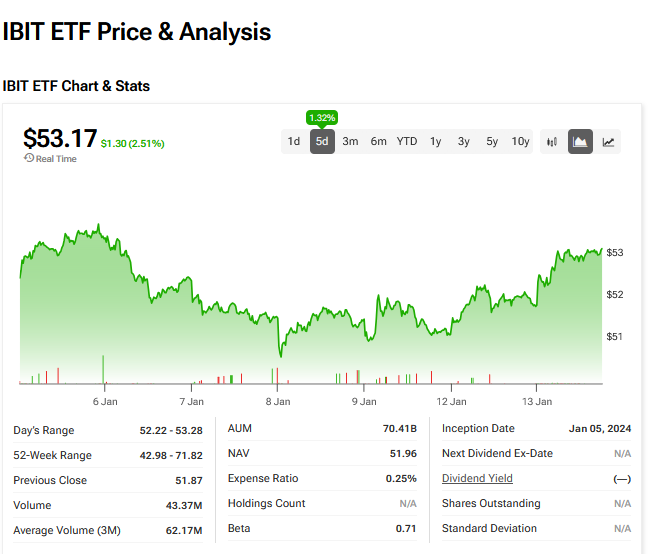This screenshot has width=648, height=554.
Task: Show the YTD chart range
Action: (407, 142)
